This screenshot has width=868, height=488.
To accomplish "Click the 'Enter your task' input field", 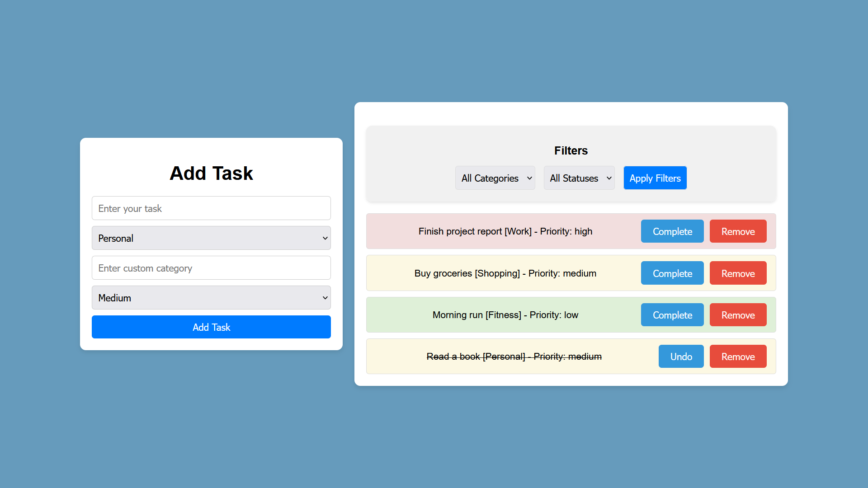I will click(x=211, y=208).
